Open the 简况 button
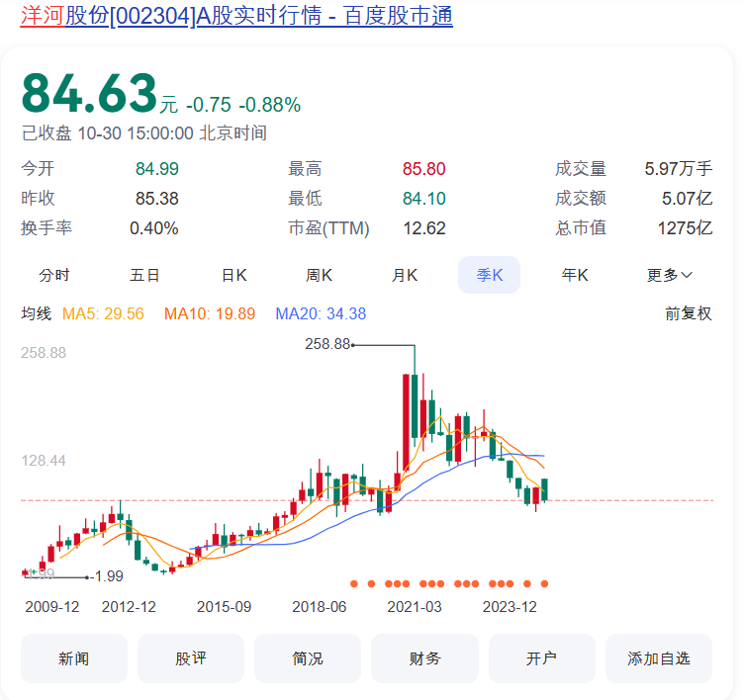This screenshot has height=700, width=744. tap(308, 658)
